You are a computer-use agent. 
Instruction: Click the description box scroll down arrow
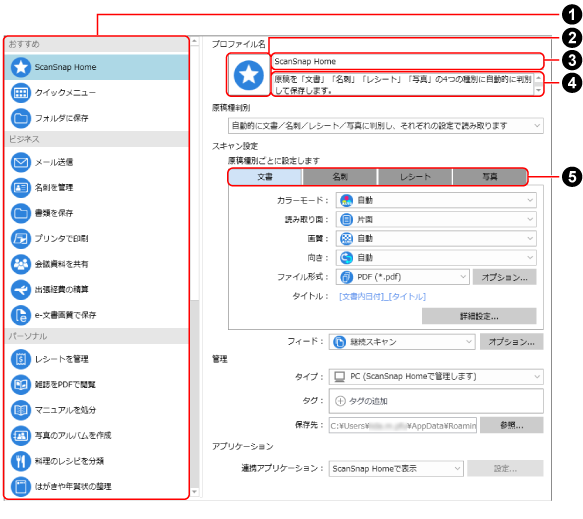pos(538,90)
